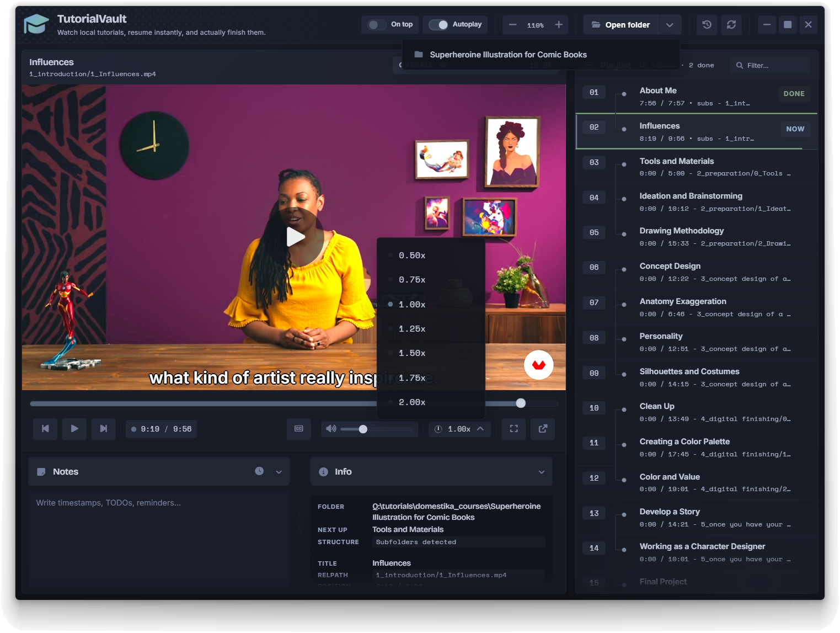Adjust the volume slider knob
This screenshot has width=840, height=633.
click(363, 429)
